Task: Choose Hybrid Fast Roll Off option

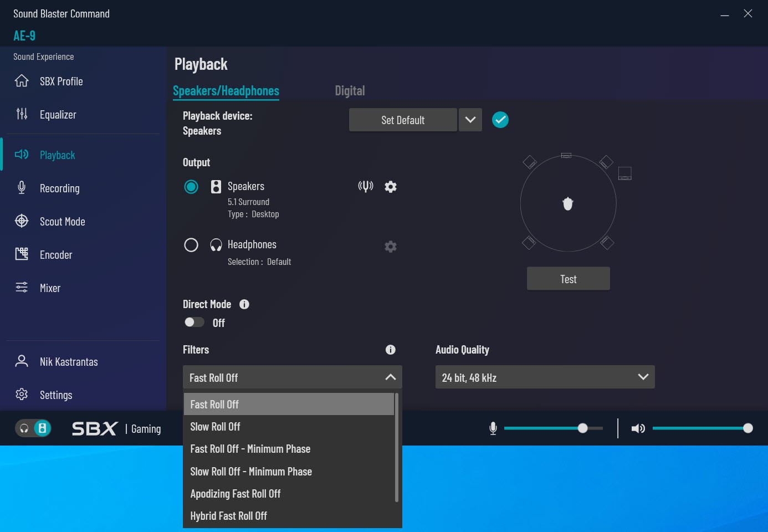Action: click(x=289, y=516)
